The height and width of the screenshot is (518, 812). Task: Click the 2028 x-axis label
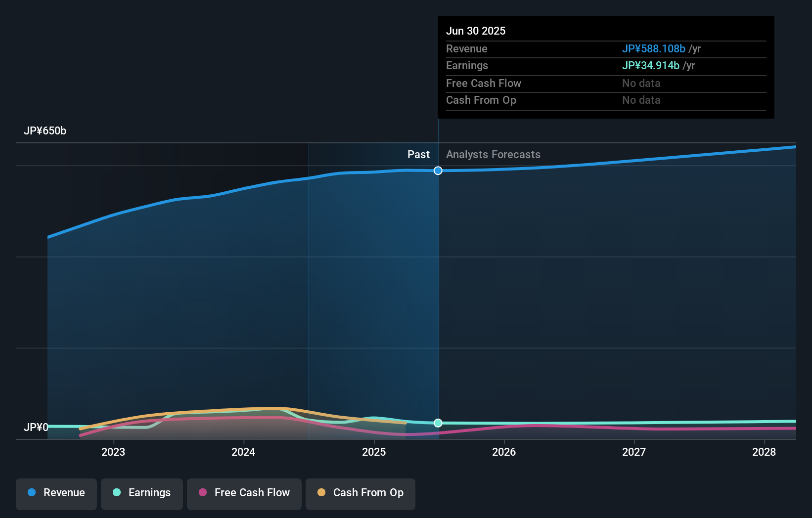point(764,452)
